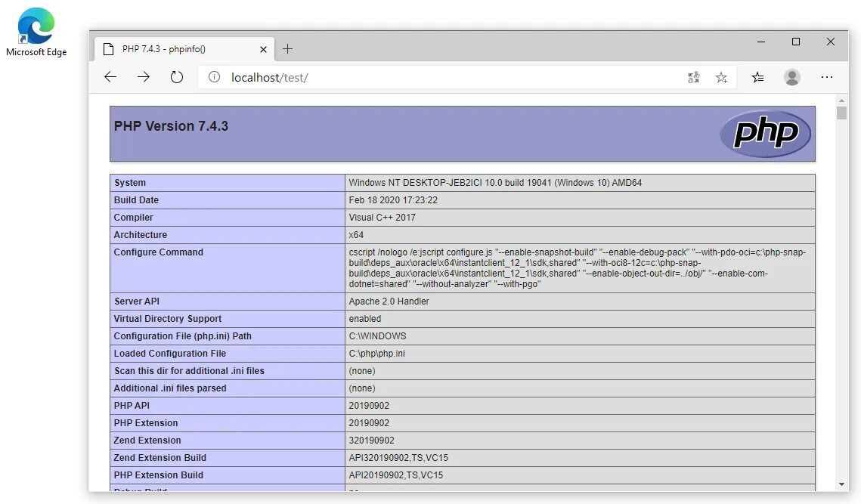861x504 pixels.
Task: Click the 'Loaded Configuration File' label
Action: (x=169, y=354)
